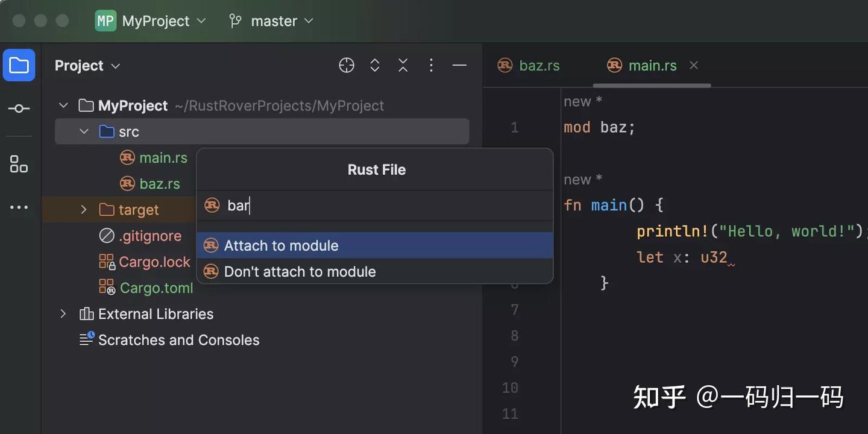Click the 'new *' hint above fn main
The image size is (868, 434).
tap(583, 180)
